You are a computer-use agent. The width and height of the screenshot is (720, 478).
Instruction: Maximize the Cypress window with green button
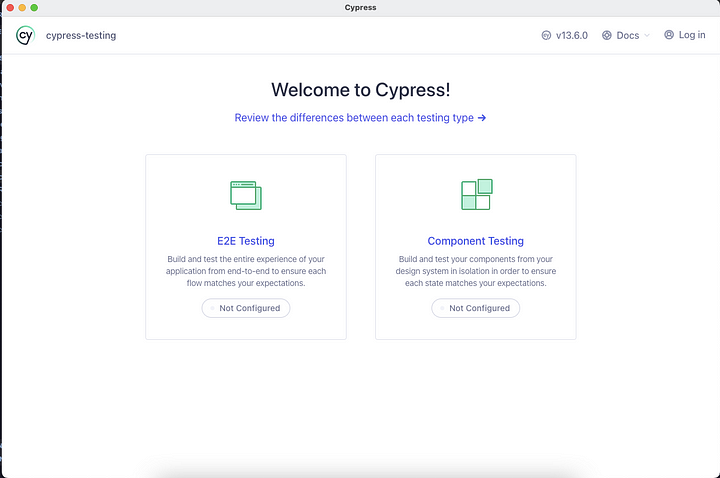[x=34, y=8]
